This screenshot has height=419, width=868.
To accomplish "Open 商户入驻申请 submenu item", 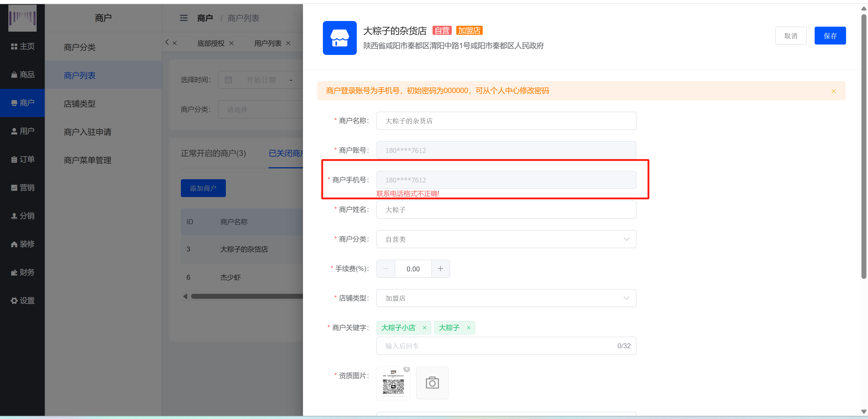I will pyautogui.click(x=103, y=132).
